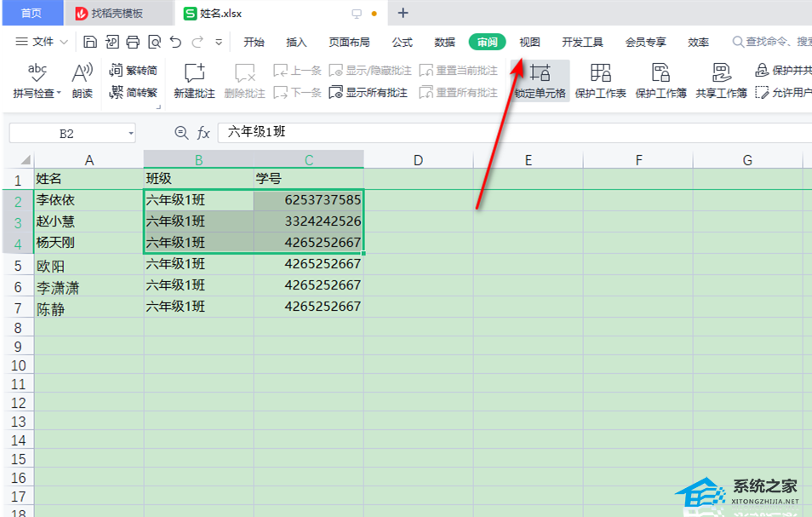Click the Home (首页) tab button
The height and width of the screenshot is (517, 812).
tap(31, 13)
